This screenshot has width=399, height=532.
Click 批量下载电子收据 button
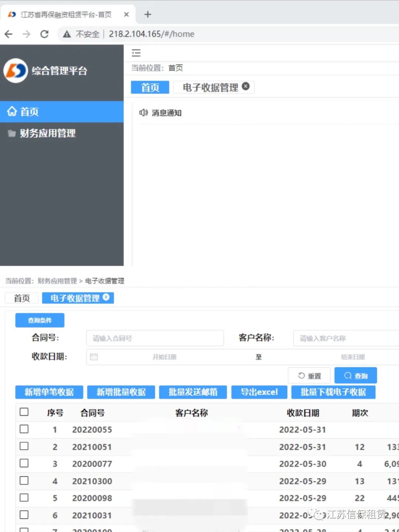click(333, 392)
